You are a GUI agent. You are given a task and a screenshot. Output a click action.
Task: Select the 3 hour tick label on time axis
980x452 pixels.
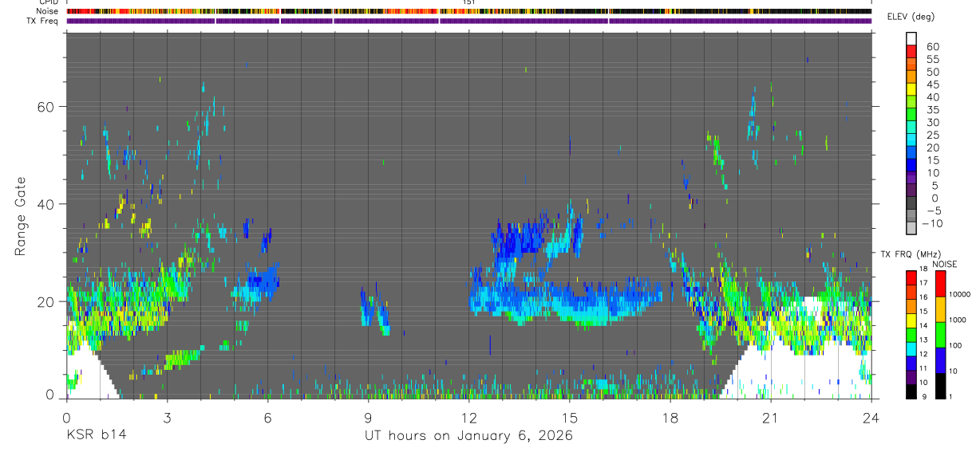pos(166,417)
